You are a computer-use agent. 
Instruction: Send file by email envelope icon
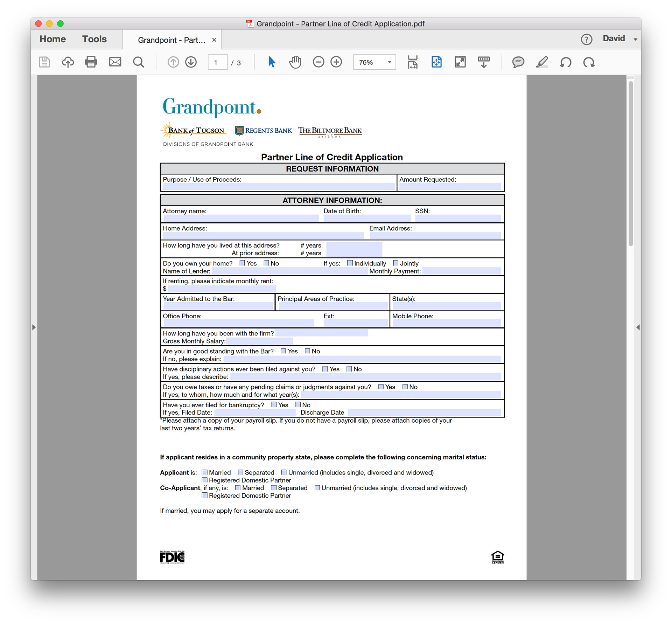115,62
